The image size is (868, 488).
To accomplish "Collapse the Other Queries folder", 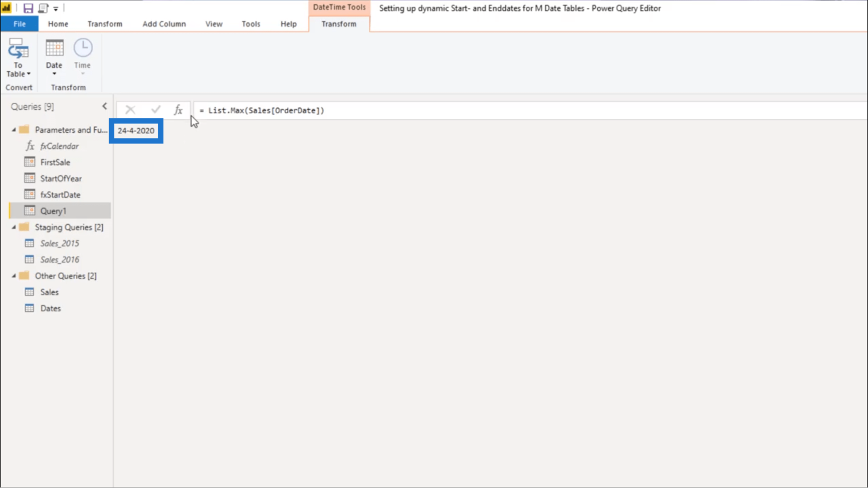I will pos(14,276).
